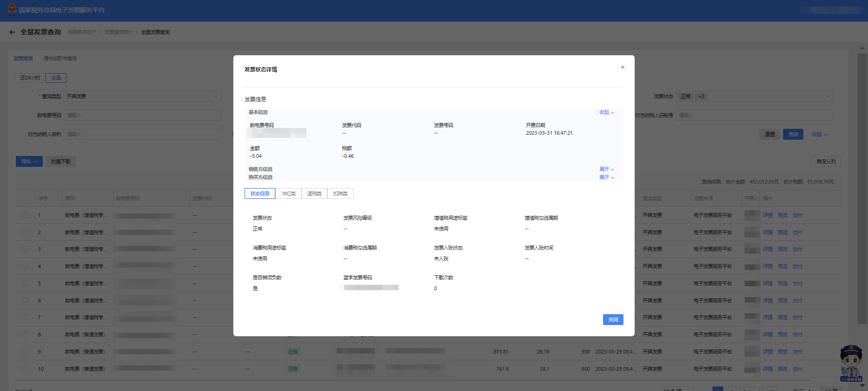Click the blue 关闭 button

coord(613,320)
